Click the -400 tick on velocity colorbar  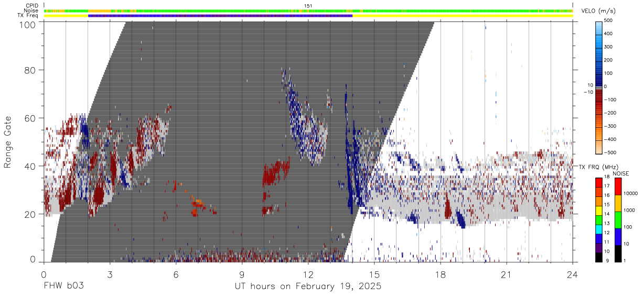(x=609, y=139)
